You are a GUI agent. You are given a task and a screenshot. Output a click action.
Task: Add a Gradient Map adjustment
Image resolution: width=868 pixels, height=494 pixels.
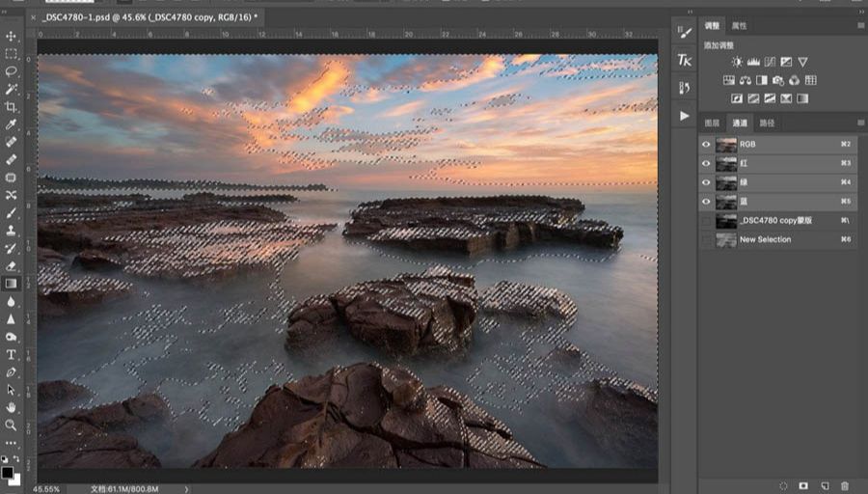802,98
